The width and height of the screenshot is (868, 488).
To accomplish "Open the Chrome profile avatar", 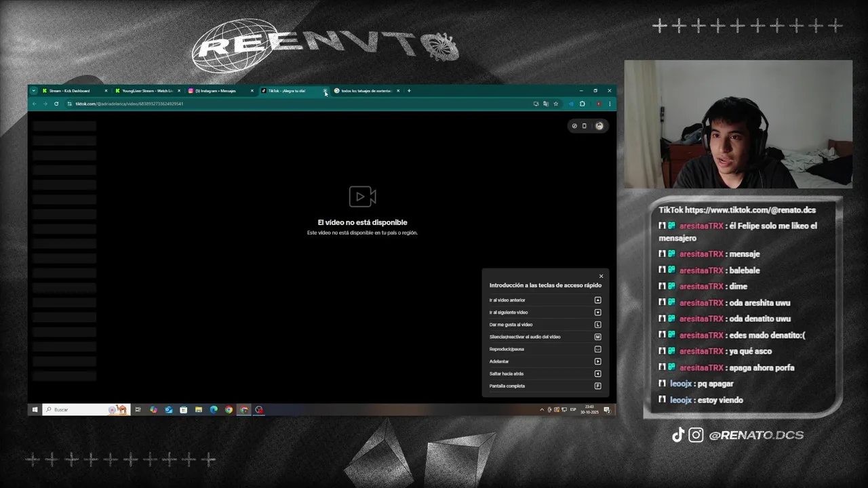I will [598, 104].
